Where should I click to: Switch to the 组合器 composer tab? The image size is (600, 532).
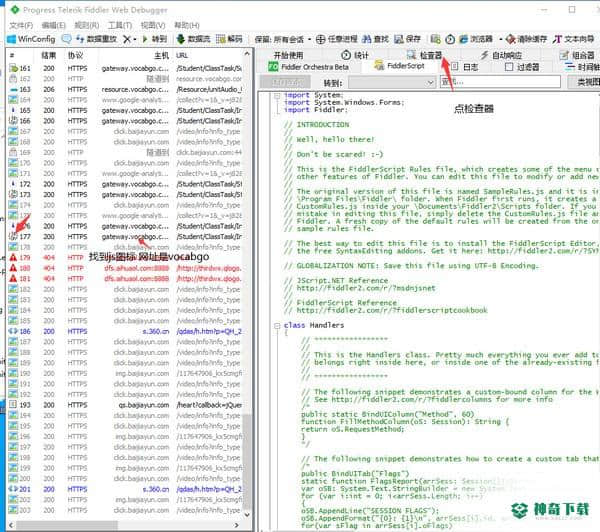coord(577,55)
